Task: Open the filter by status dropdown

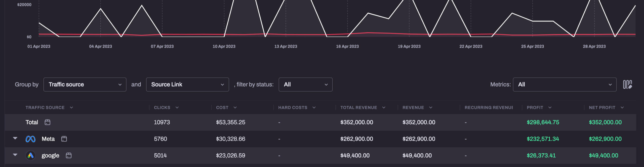Action: 305,85
